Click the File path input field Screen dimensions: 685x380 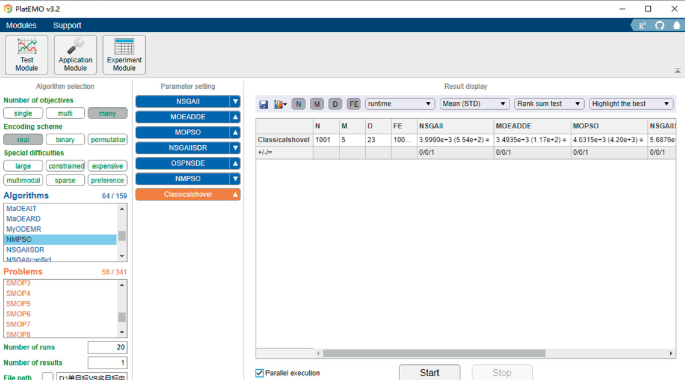(92, 377)
